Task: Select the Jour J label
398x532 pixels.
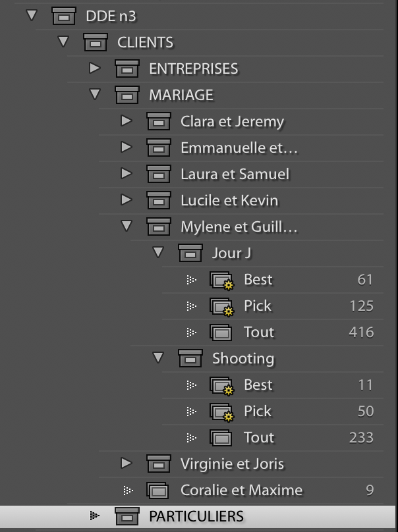Action: tap(231, 253)
